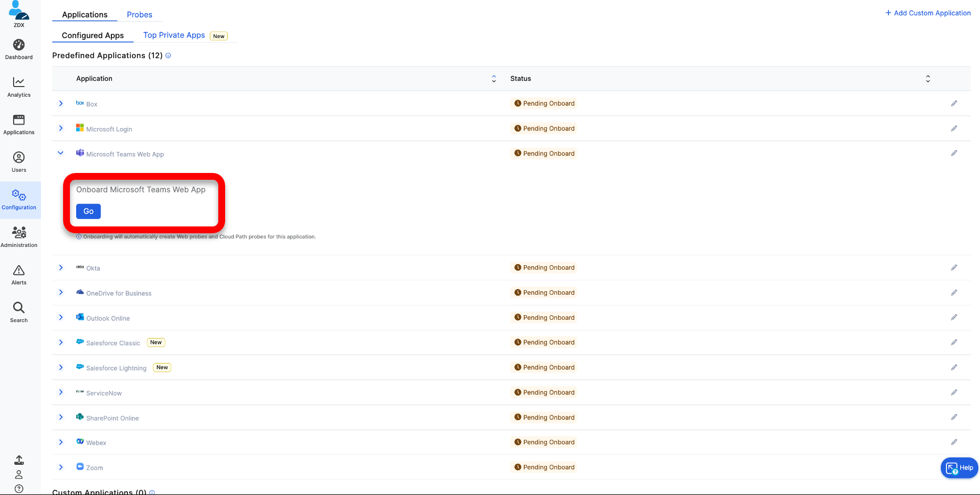Click the Microsoft Login application name
The image size is (980, 495).
point(109,129)
